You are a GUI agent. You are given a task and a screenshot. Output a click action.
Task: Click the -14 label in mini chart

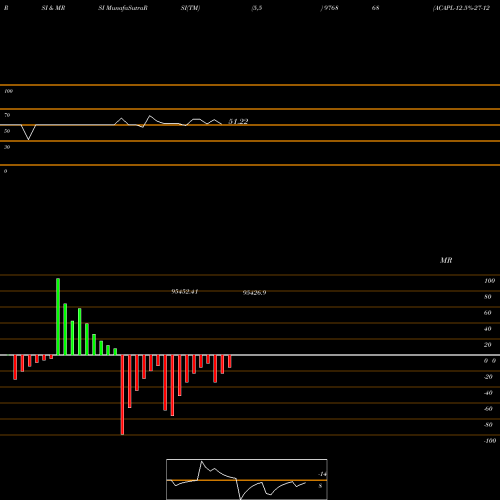pyautogui.click(x=322, y=474)
